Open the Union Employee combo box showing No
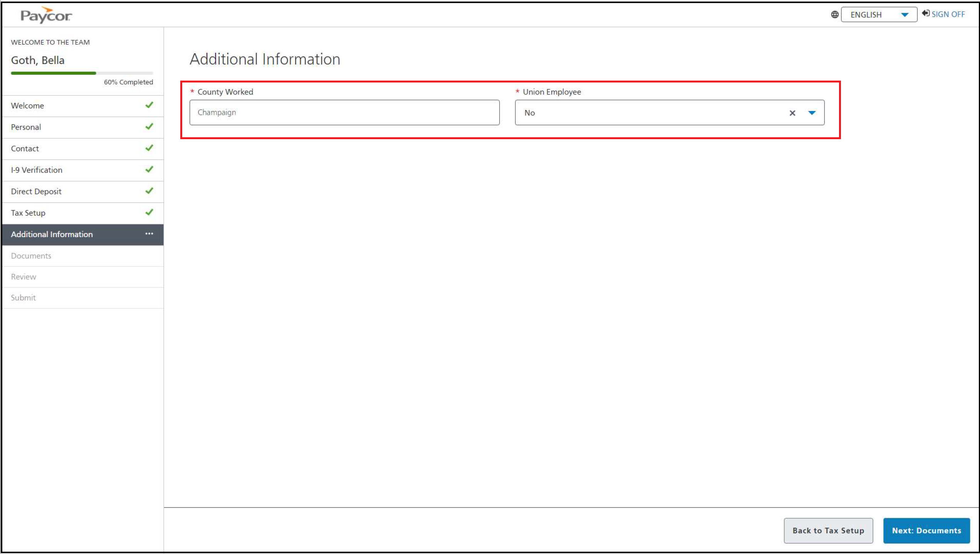Viewport: 980px width, 554px height. 651,113
